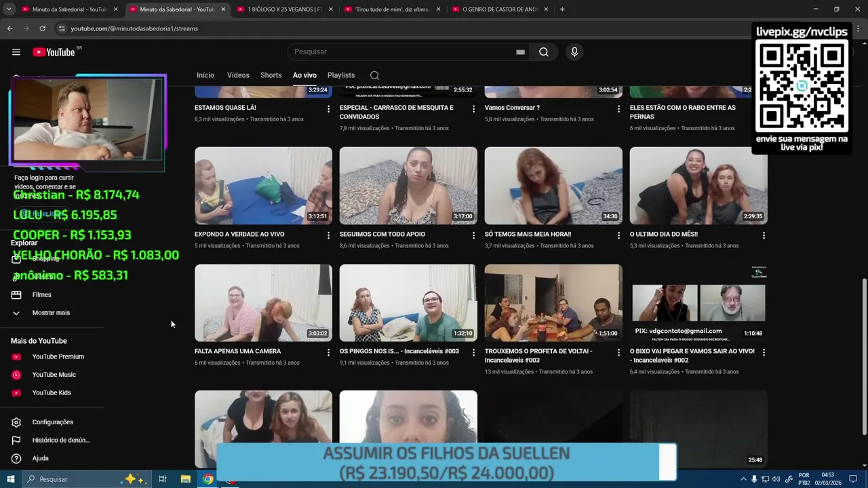The width and height of the screenshot is (868, 488).
Task: Close the 1 BIÓLOGO X 25 VEGANOS tab
Action: (331, 9)
